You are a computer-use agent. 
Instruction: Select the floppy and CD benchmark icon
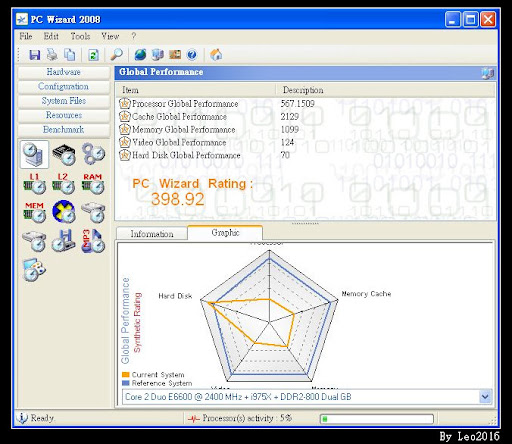click(64, 241)
